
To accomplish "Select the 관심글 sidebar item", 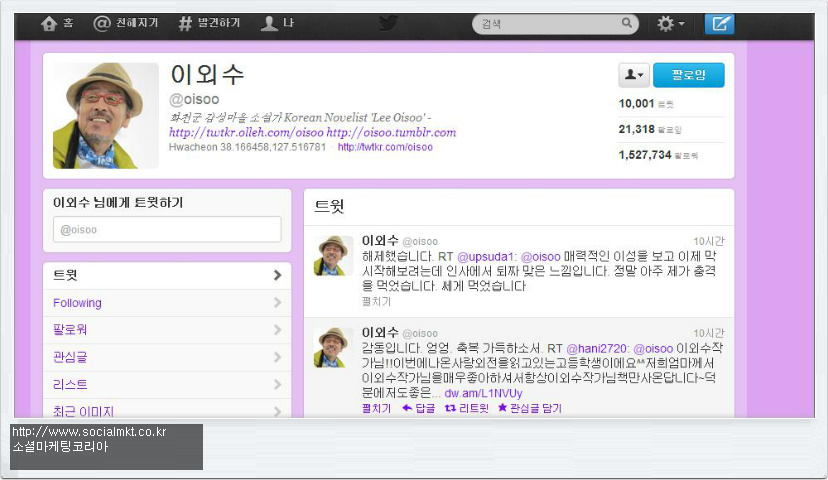I will (x=167, y=357).
